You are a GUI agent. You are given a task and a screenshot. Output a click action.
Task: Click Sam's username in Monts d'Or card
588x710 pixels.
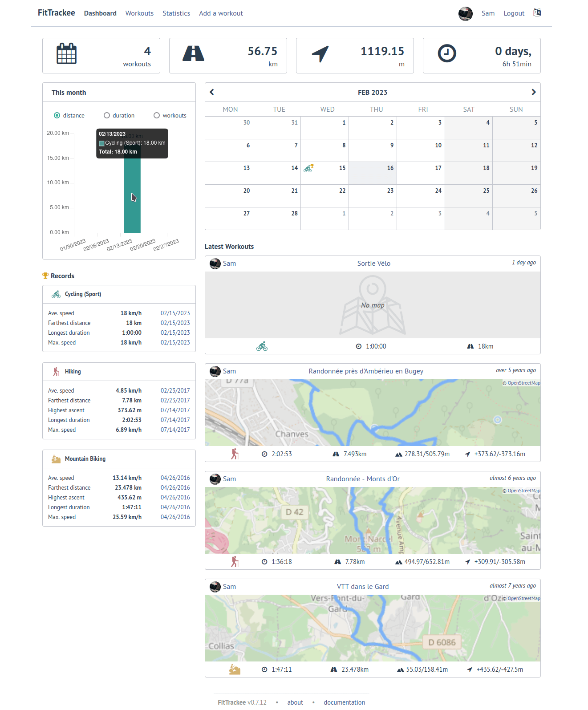click(x=229, y=479)
